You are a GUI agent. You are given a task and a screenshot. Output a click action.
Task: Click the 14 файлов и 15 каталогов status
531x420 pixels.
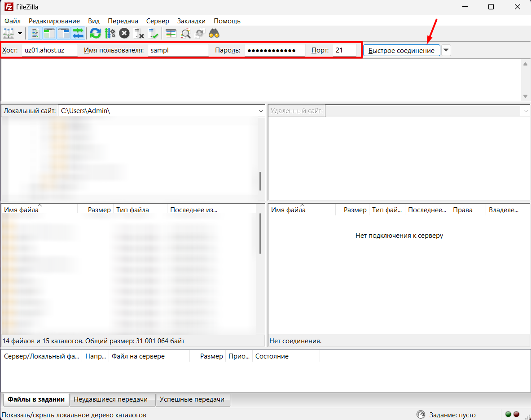pyautogui.click(x=93, y=341)
